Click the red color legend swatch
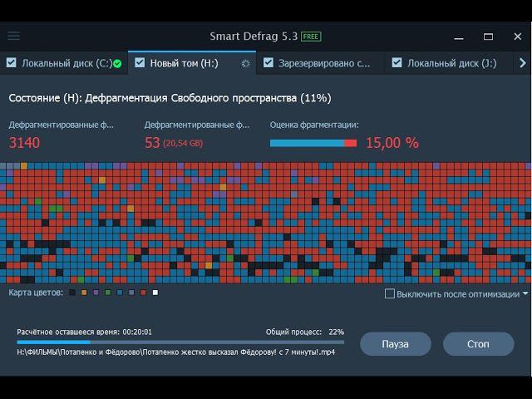532x399 pixels. pyautogui.click(x=144, y=293)
